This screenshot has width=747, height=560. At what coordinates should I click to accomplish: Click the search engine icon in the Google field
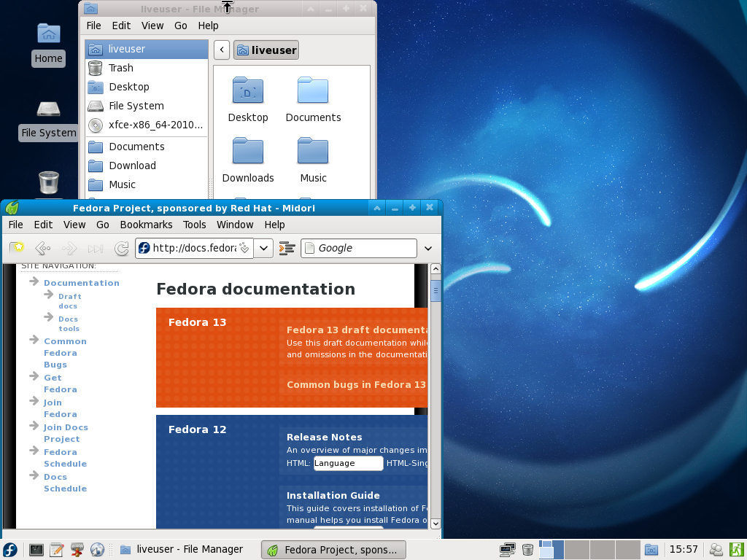point(309,248)
